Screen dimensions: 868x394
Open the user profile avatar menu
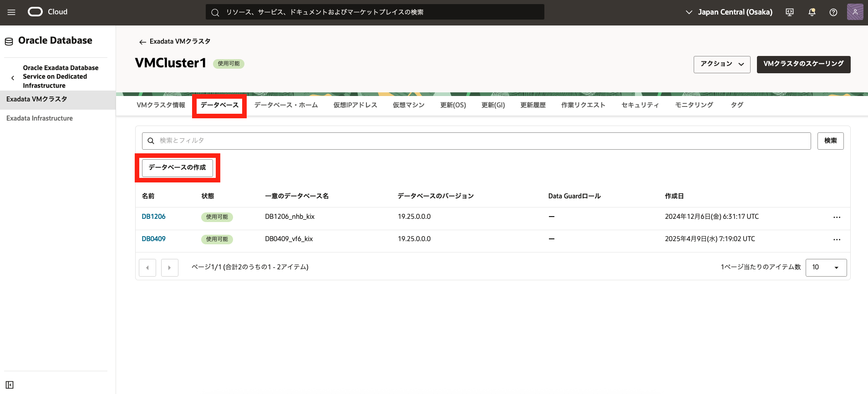click(855, 12)
